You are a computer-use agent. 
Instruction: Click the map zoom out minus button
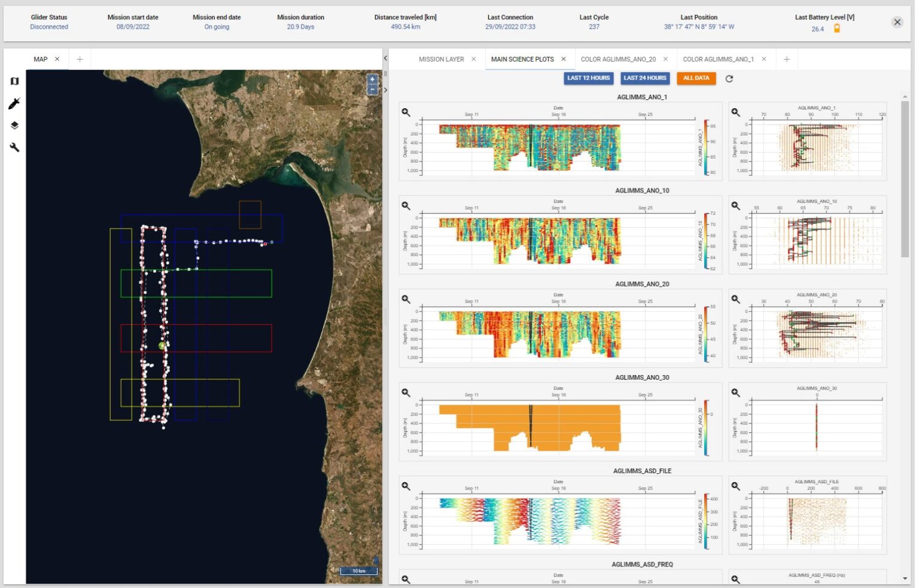tap(372, 90)
